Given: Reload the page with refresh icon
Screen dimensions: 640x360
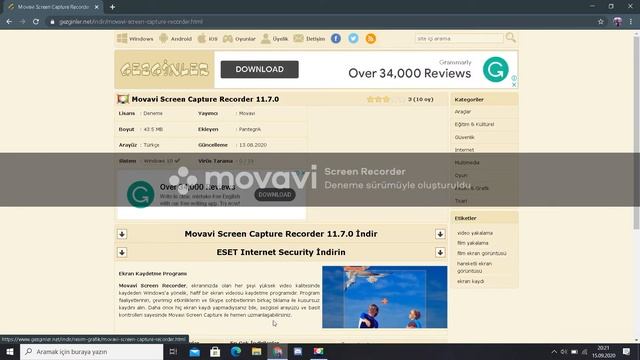Looking at the screenshot, I should 36,22.
